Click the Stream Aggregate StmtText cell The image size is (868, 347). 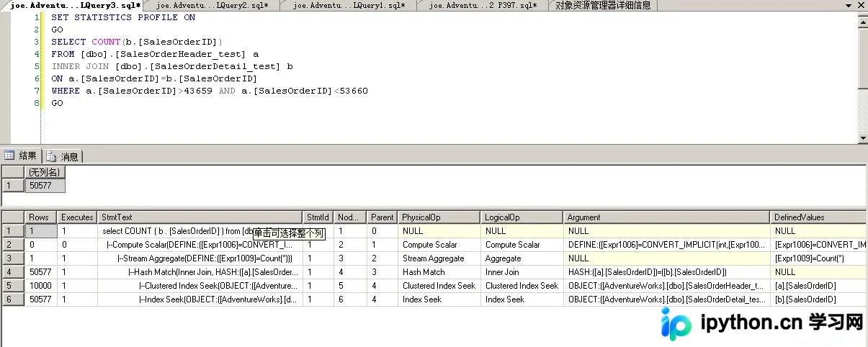coord(200,258)
